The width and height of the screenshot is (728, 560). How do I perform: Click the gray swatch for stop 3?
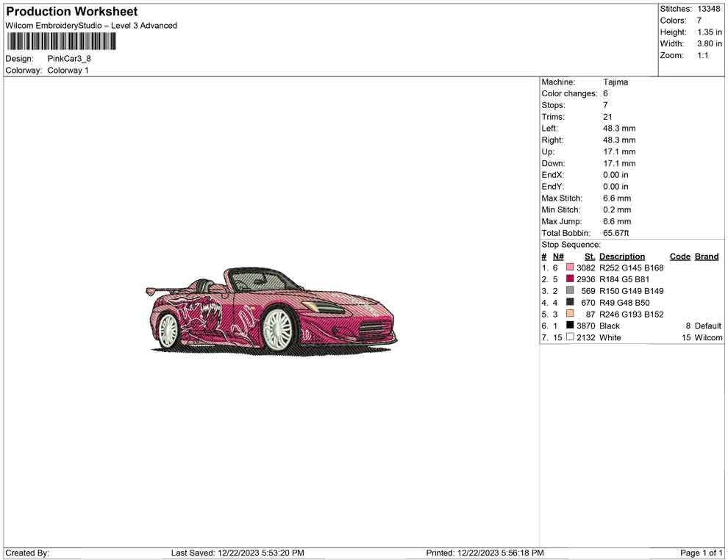[570, 291]
